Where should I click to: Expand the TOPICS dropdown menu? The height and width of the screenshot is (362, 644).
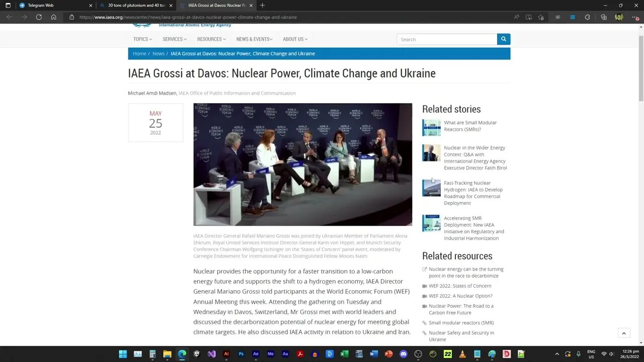tap(142, 39)
